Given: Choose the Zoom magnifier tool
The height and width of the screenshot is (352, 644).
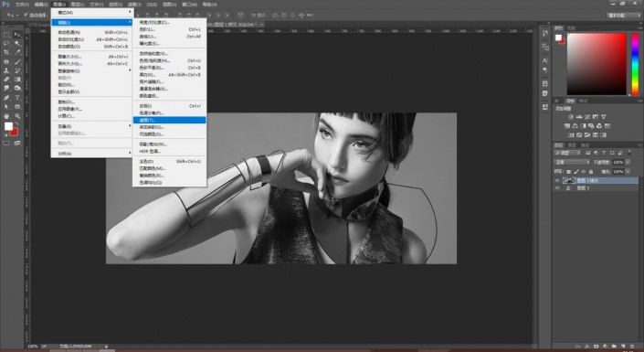Looking at the screenshot, I should click(x=17, y=116).
